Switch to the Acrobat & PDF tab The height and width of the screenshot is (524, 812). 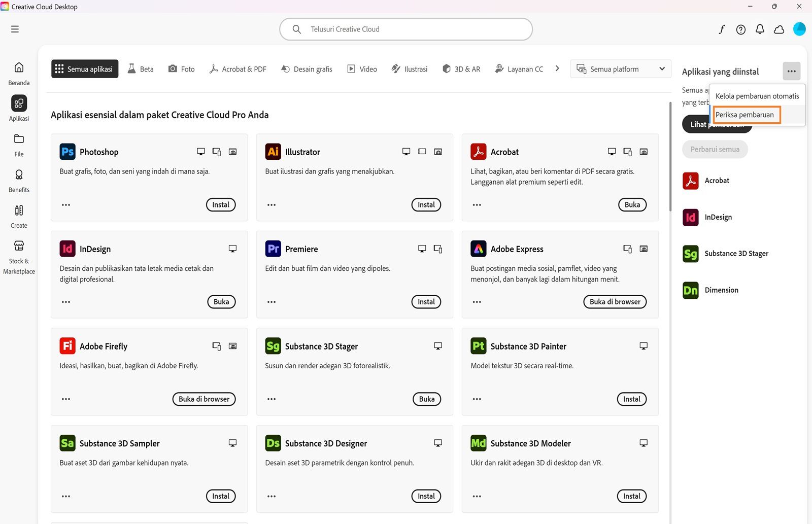click(238, 69)
